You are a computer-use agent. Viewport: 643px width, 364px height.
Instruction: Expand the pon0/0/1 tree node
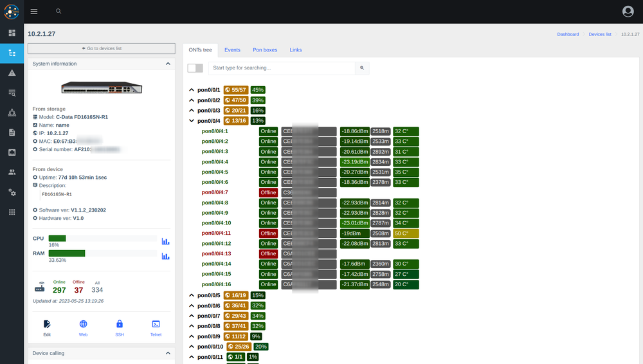coord(191,91)
